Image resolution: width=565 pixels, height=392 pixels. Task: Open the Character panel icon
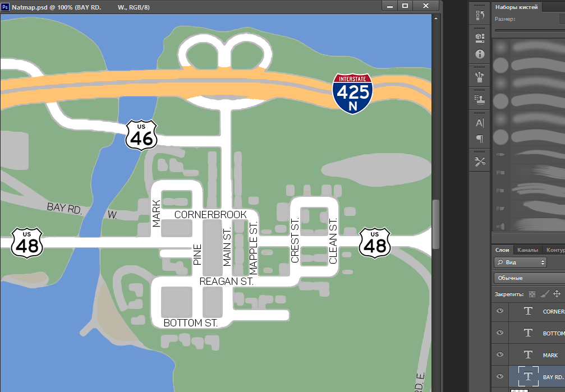(480, 122)
